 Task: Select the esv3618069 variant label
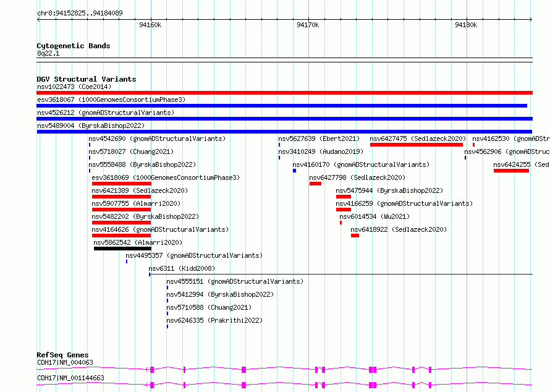tap(166, 177)
